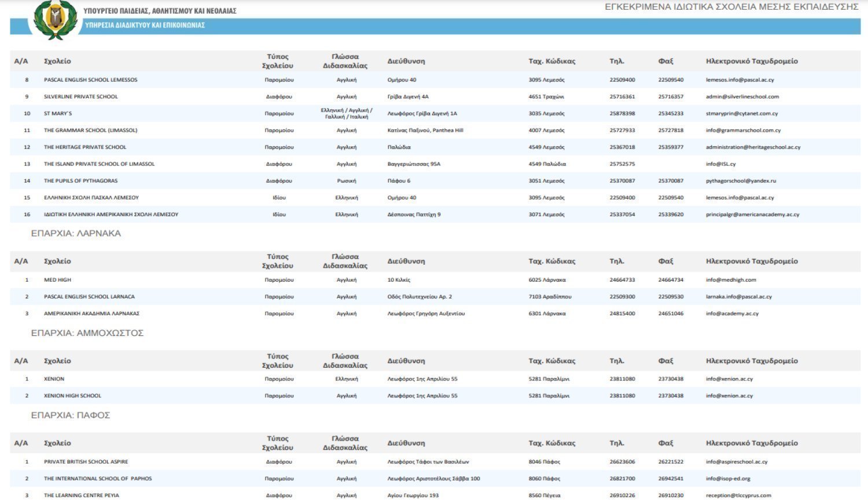Select the title ΥΠΟΥΡΓΕΙΟ ΠΑΙΔΕΙΑΣ, ΑΘΛΗΤΙΣΜΟΥ ΚΑΙ ΝΕΟΛΑΙΑΣ
Viewport: 868px width, 503px height.
coord(160,11)
